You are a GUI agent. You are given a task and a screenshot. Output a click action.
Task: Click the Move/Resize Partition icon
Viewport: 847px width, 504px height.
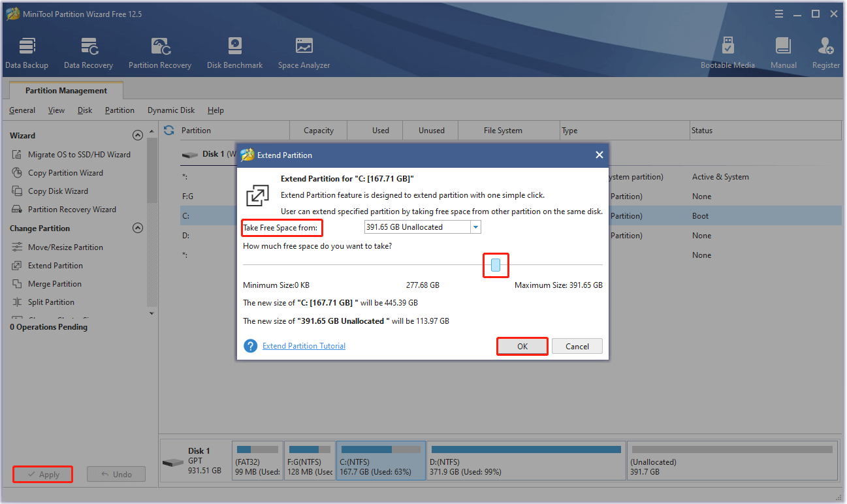tap(16, 247)
